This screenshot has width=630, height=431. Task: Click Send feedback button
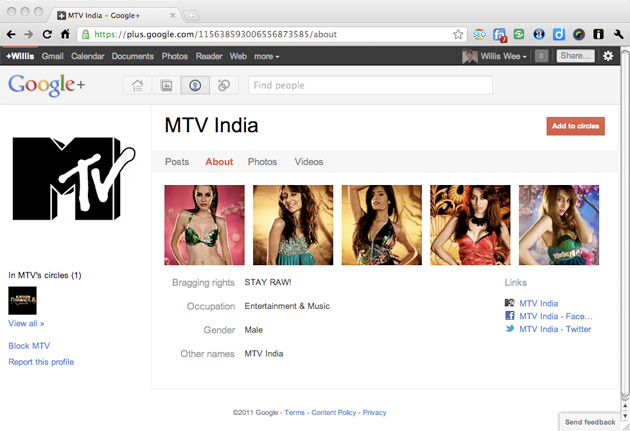point(590,422)
